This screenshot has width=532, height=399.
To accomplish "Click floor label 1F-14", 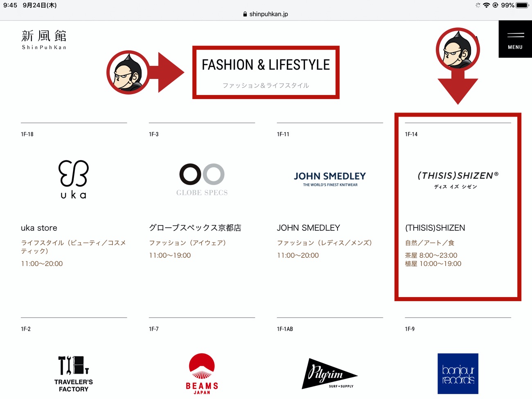I will pos(411,134).
